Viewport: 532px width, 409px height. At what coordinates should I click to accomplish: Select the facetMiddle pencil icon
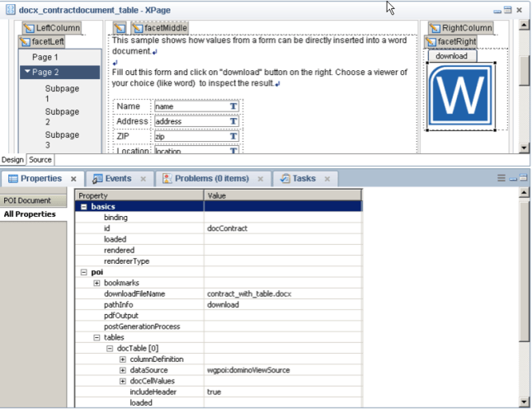138,28
